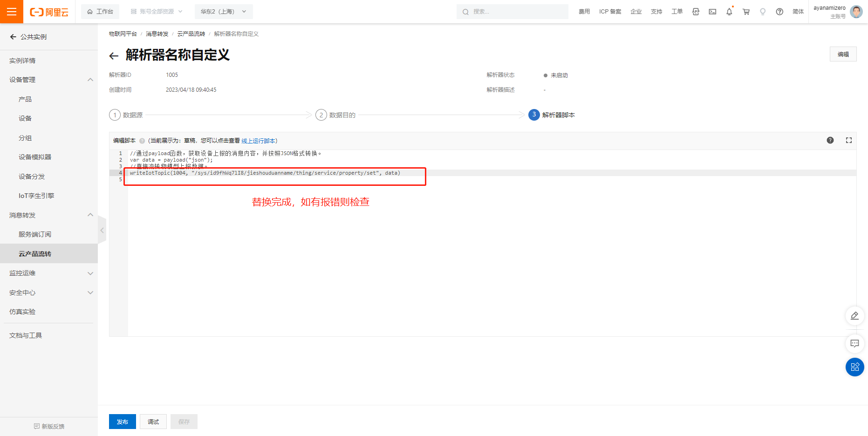Click the help question mark in top bar
868x436 pixels.
[x=779, y=12]
